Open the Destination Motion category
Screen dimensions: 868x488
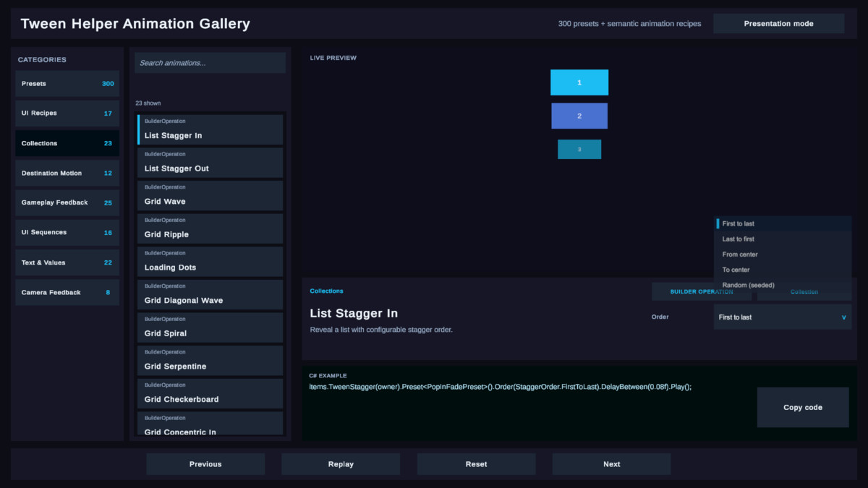67,174
